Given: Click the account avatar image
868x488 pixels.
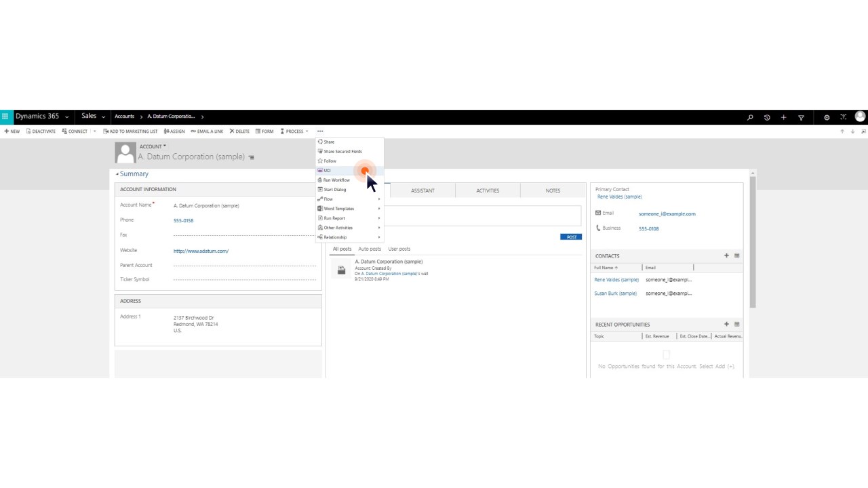Looking at the screenshot, I should click(x=125, y=152).
